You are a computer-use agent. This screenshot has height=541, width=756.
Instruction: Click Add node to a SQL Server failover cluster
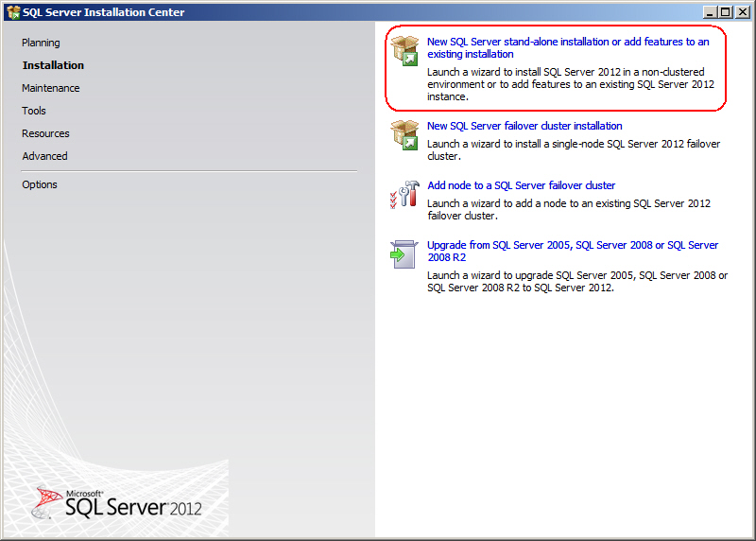pos(522,185)
